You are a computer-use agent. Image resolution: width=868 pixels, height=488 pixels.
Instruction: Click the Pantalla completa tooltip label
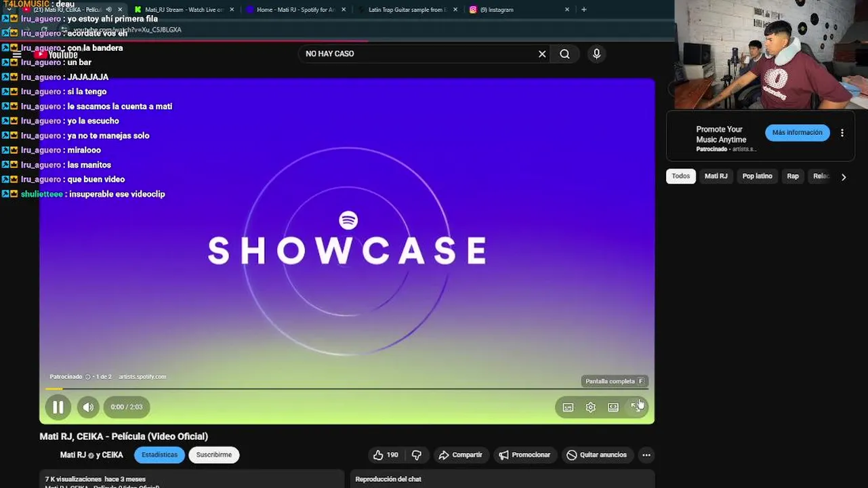(x=615, y=381)
